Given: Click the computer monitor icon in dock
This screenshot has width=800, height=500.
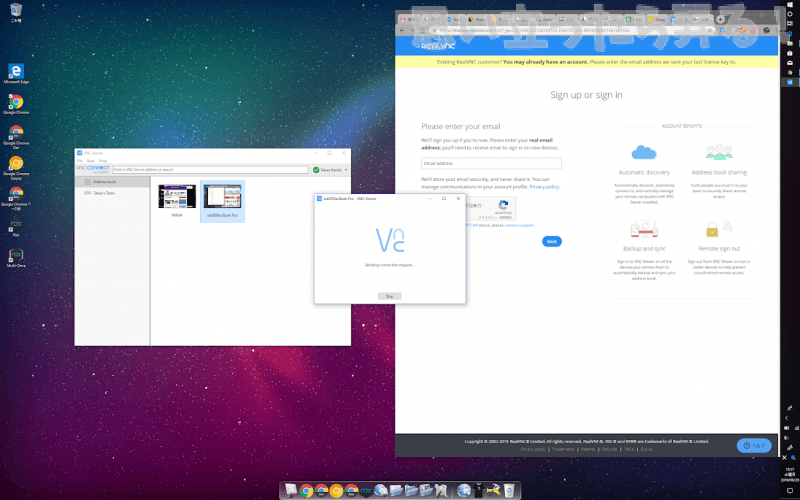Looking at the screenshot, I should 291,491.
